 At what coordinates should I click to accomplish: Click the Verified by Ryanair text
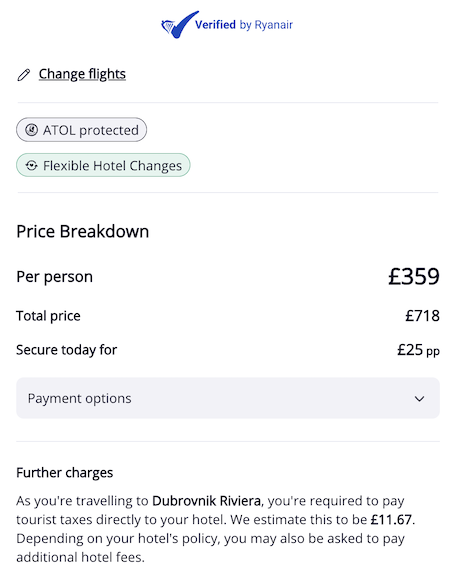(244, 25)
